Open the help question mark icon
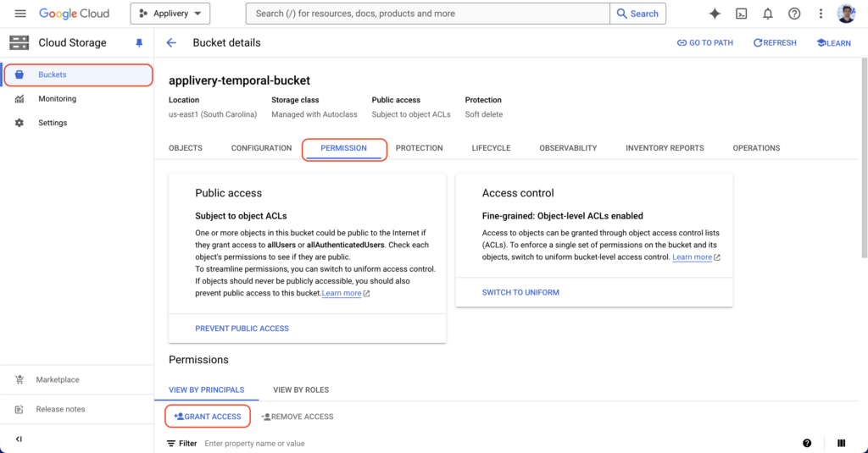Image resolution: width=868 pixels, height=453 pixels. (x=794, y=14)
